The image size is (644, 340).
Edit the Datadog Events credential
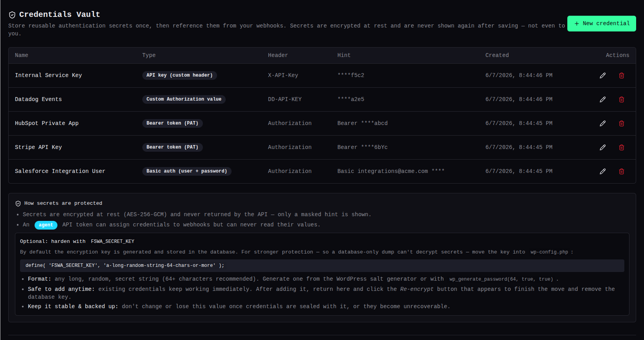coord(603,99)
